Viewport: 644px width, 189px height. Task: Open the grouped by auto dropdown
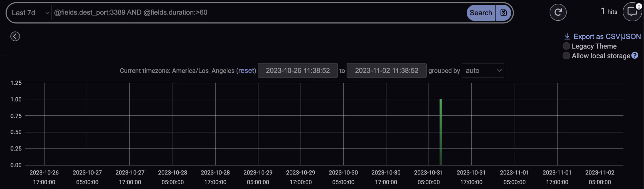click(x=483, y=70)
